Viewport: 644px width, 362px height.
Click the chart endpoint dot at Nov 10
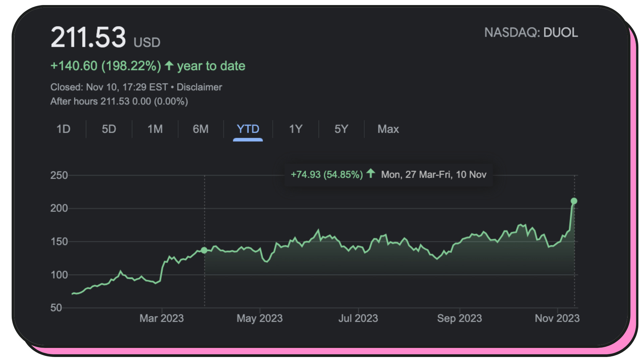pos(575,200)
